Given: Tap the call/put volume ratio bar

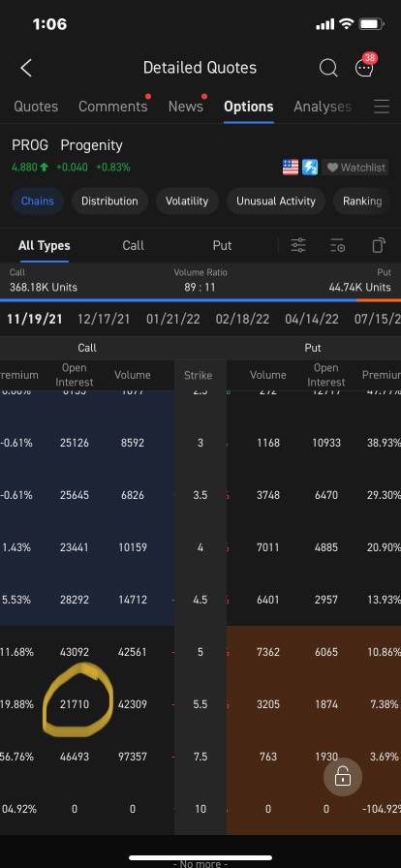Looking at the screenshot, I should point(200,300).
